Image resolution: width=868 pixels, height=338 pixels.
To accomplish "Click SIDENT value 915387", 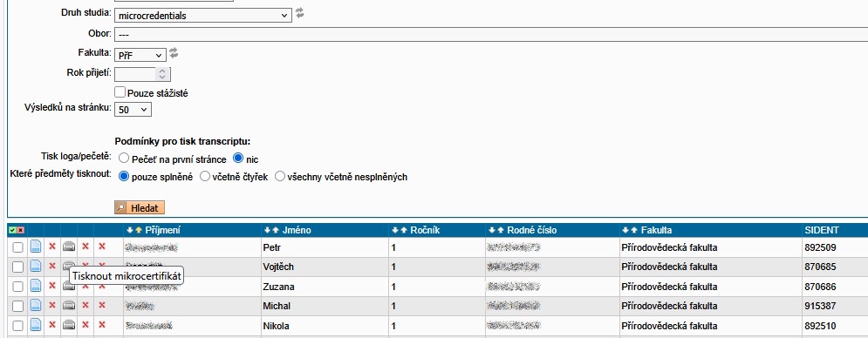I will (x=820, y=306).
